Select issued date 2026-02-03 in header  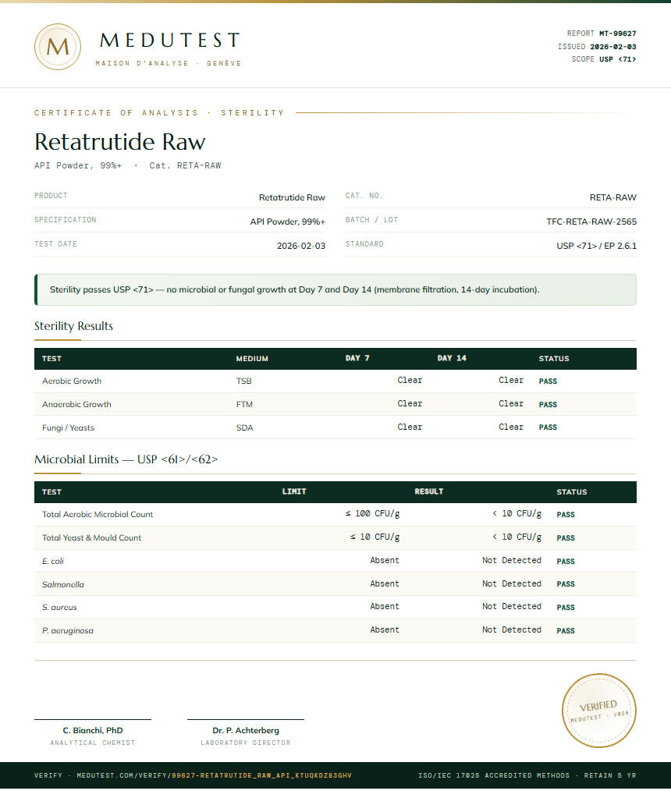tap(613, 47)
